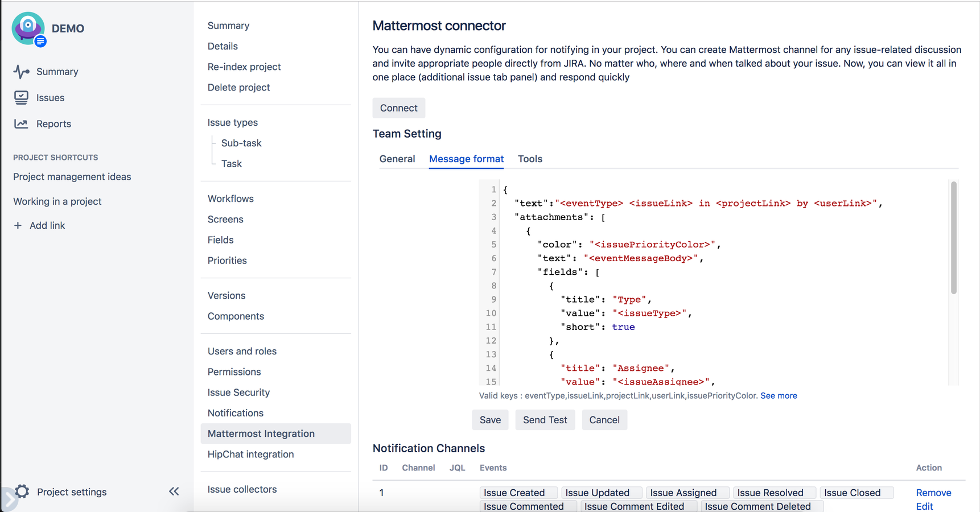Screen dimensions: 980x512
Task: Open Components settings
Action: coord(236,316)
